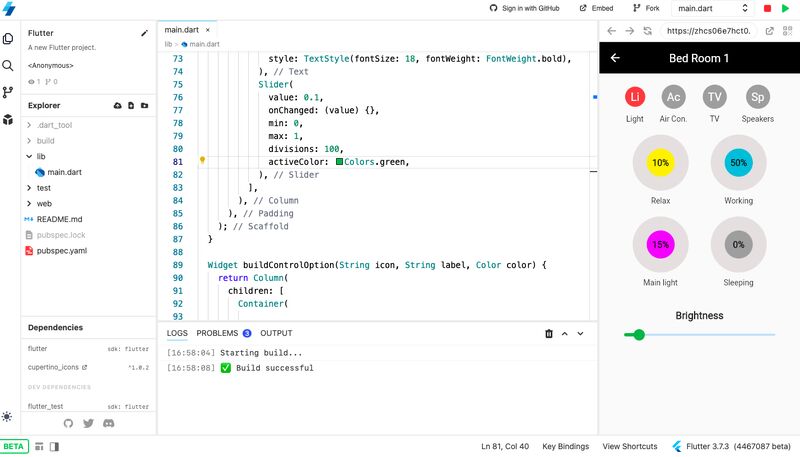Run the project with green play button
Screen dimensions: 800x457
pyautogui.click(x=785, y=8)
